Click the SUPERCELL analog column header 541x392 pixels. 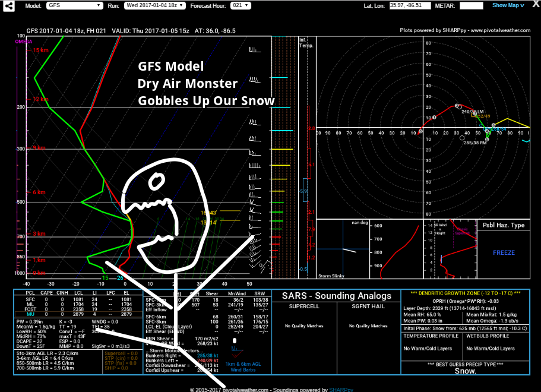point(304,306)
